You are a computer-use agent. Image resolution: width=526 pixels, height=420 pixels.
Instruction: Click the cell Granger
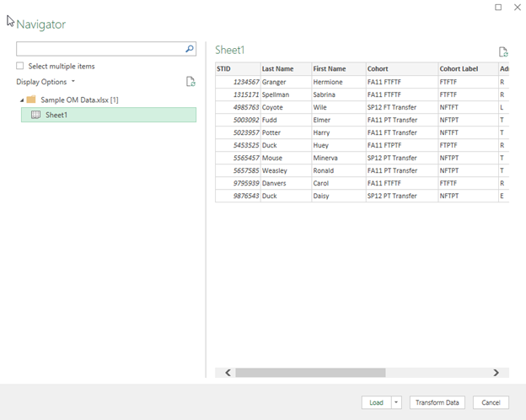pyautogui.click(x=286, y=82)
